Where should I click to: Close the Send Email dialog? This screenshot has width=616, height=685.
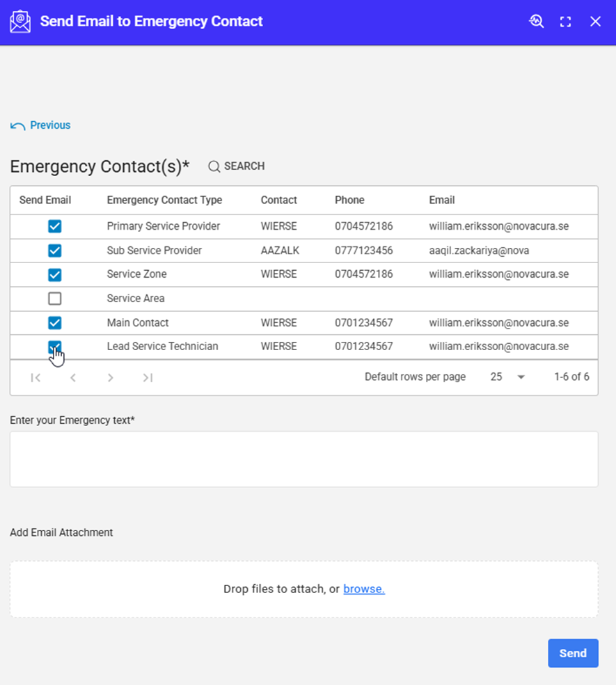click(595, 22)
